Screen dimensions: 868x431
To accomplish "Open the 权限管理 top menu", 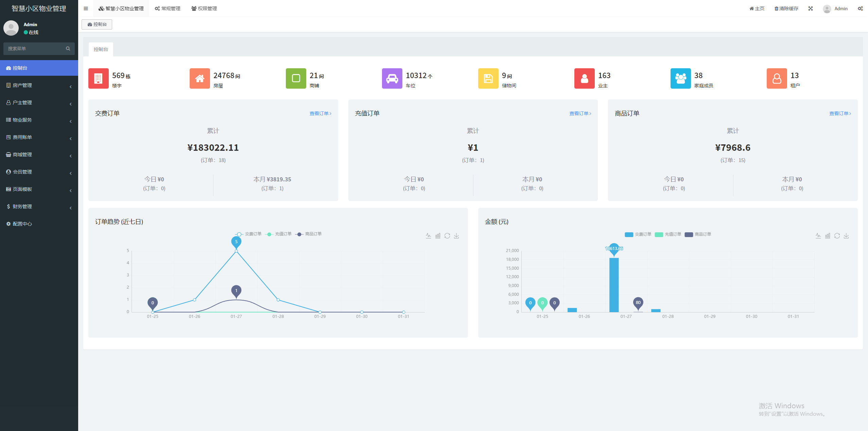I will [x=204, y=8].
